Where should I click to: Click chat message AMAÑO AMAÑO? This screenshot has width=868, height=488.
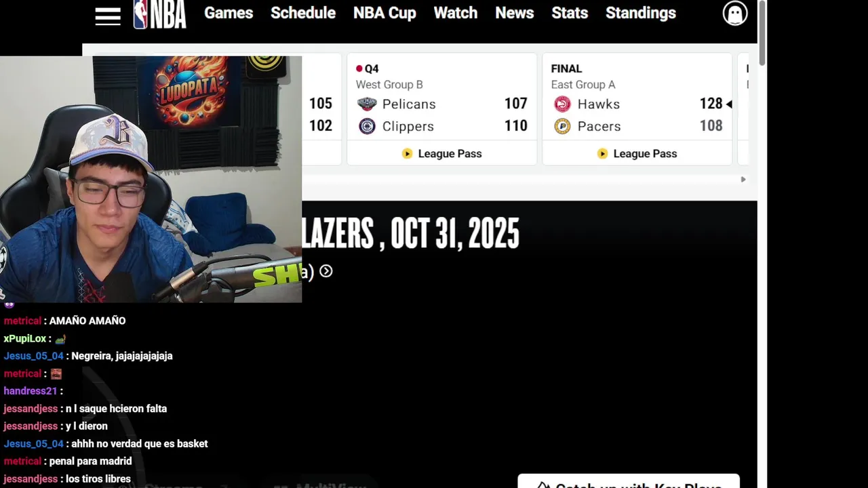[87, 321]
